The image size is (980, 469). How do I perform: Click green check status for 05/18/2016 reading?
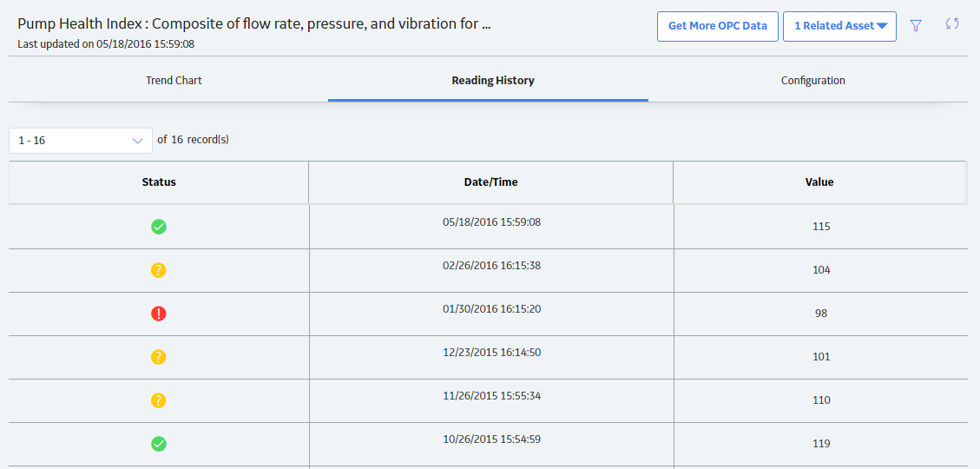point(159,227)
